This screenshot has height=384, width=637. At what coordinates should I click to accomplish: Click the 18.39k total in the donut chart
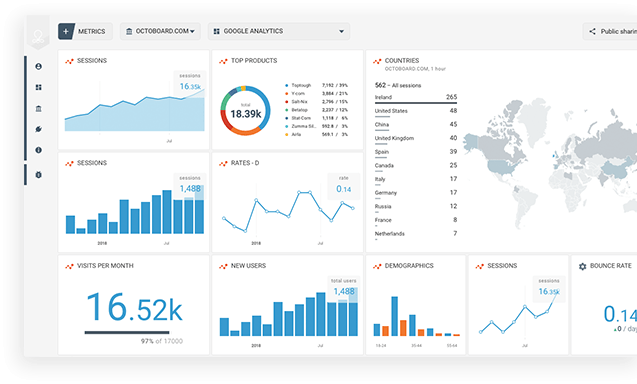click(x=245, y=114)
